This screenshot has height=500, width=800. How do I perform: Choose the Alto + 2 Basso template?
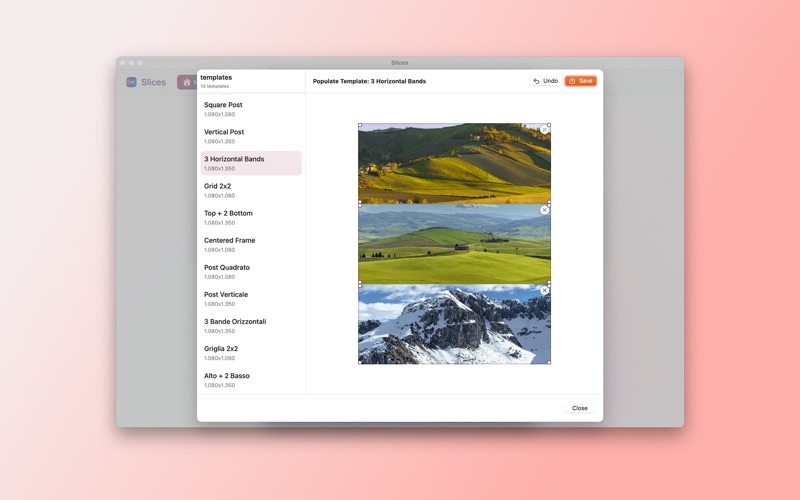tap(251, 380)
